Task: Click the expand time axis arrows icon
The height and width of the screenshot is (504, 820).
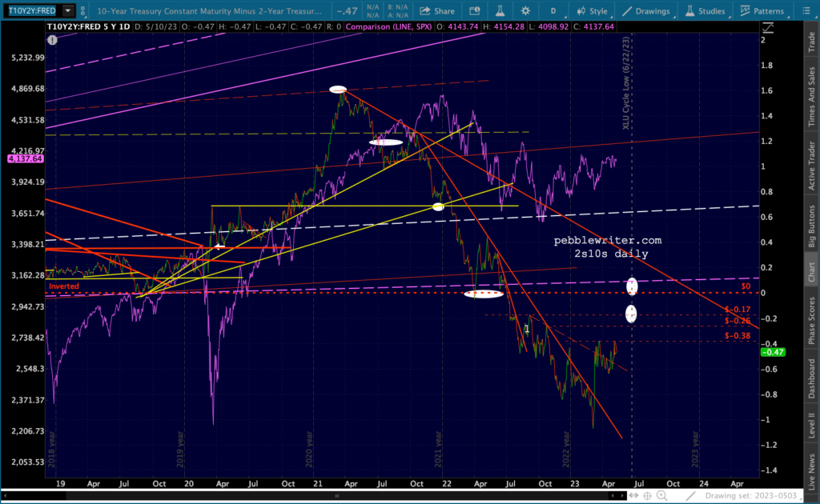Action: pyautogui.click(x=634, y=495)
